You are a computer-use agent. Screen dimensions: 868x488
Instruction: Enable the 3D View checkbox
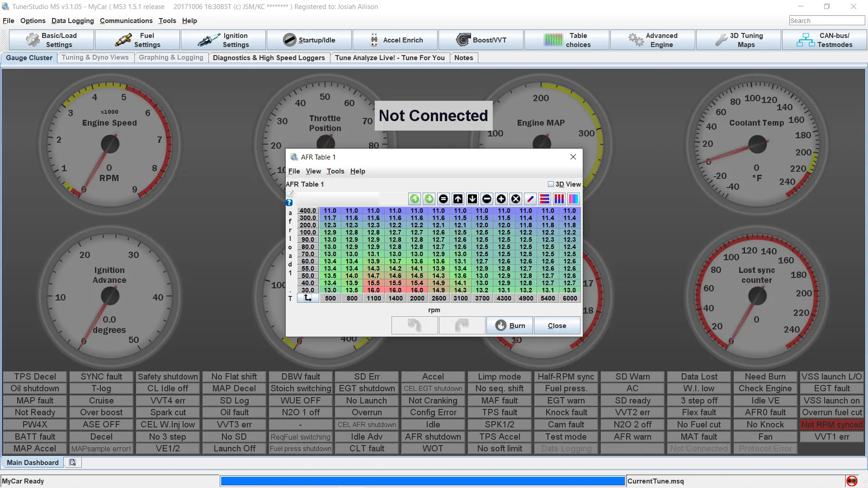[551, 184]
